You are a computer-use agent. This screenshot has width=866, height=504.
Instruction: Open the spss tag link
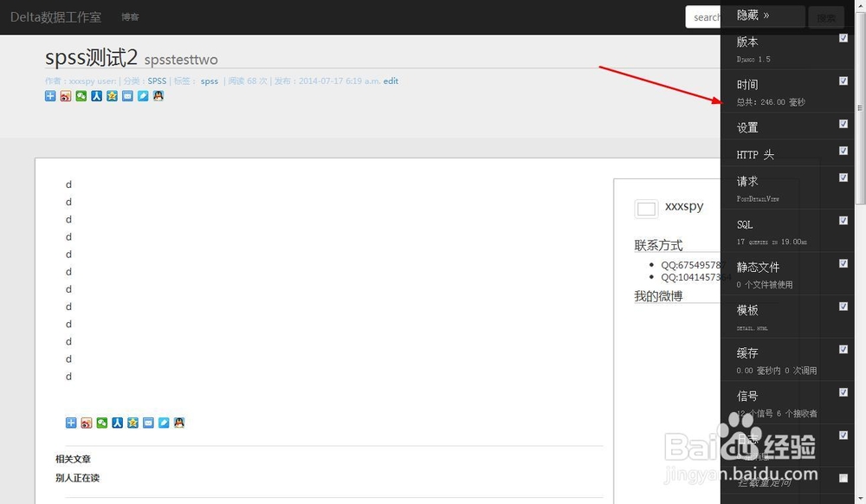coord(210,81)
